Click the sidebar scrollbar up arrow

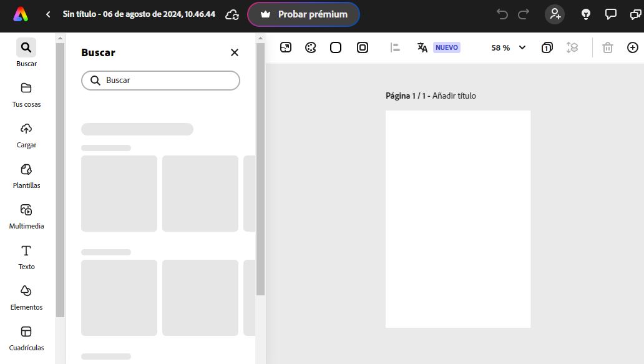(61, 38)
